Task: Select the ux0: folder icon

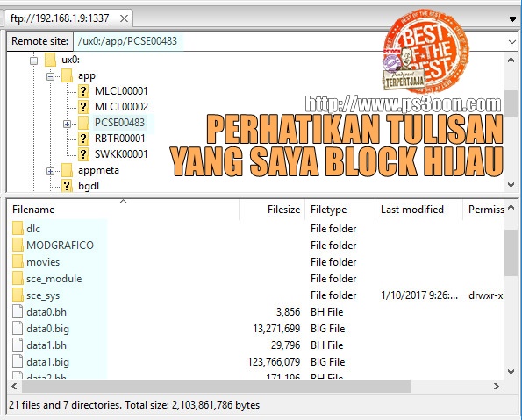Action: click(x=50, y=60)
